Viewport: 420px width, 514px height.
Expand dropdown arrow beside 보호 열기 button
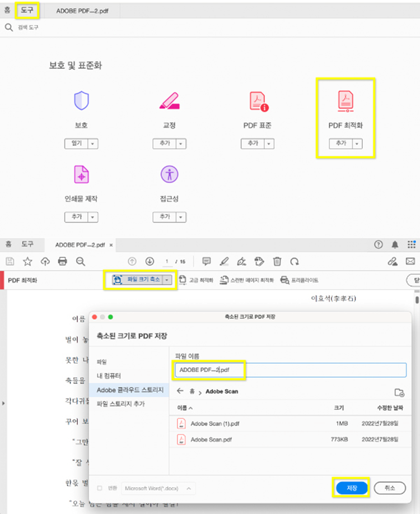tap(93, 143)
